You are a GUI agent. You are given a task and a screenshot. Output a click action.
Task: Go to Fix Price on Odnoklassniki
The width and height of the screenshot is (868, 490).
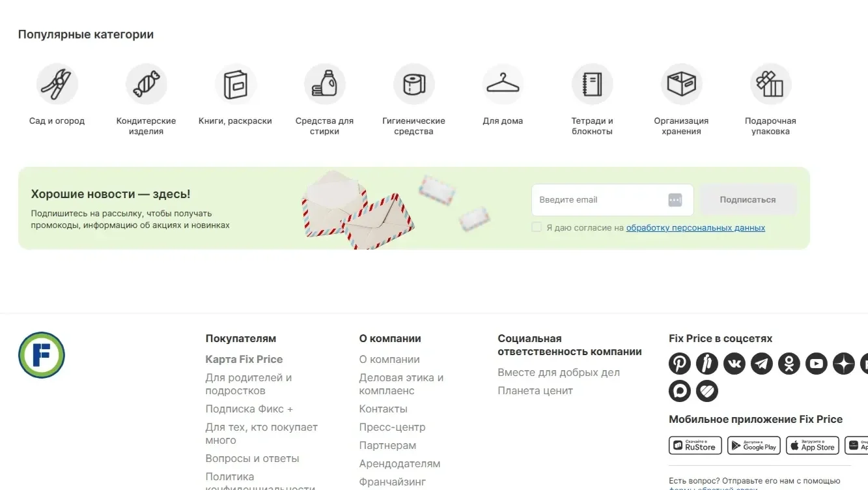789,364
